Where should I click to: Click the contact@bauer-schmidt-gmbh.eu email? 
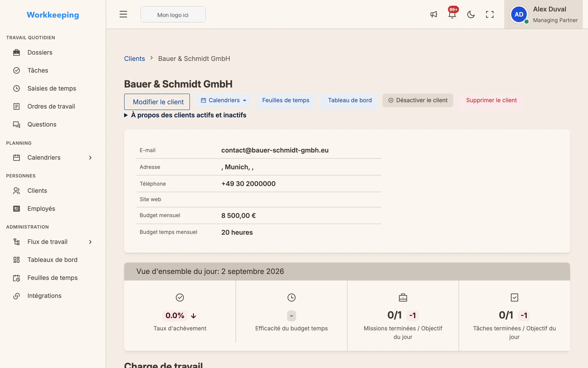pyautogui.click(x=275, y=150)
